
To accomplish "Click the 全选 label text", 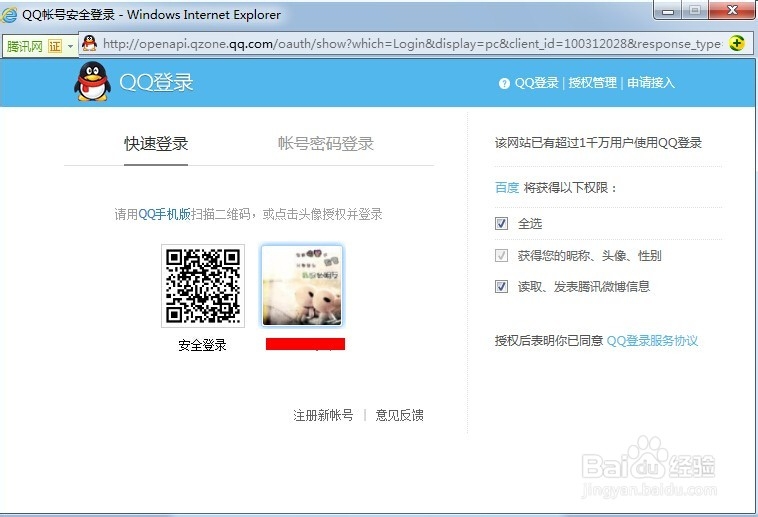I will click(530, 223).
